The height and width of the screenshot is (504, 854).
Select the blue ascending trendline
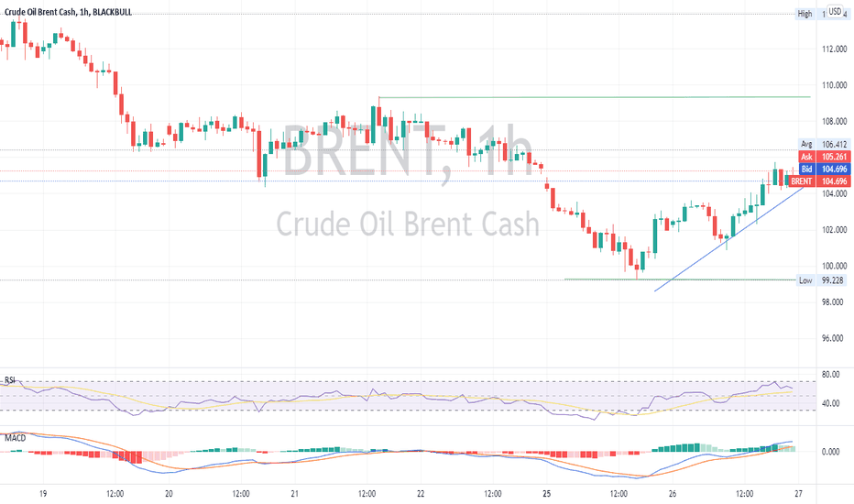[729, 238]
